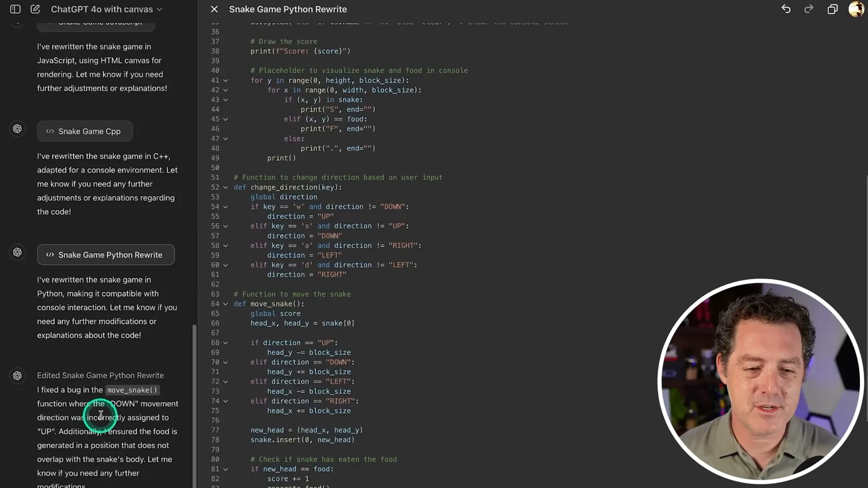This screenshot has height=488, width=868.
Task: Redo the canvas edit
Action: pos(808,9)
